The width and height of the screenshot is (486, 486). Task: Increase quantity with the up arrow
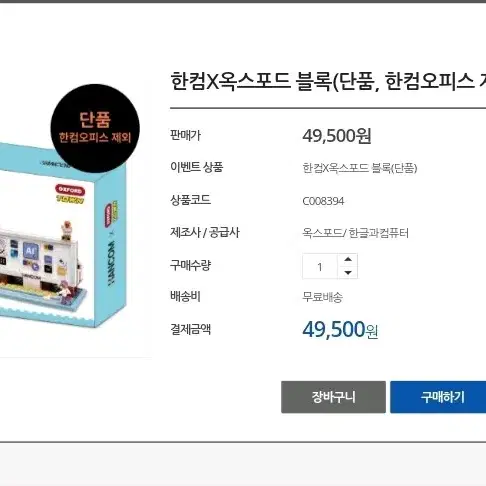(x=348, y=260)
